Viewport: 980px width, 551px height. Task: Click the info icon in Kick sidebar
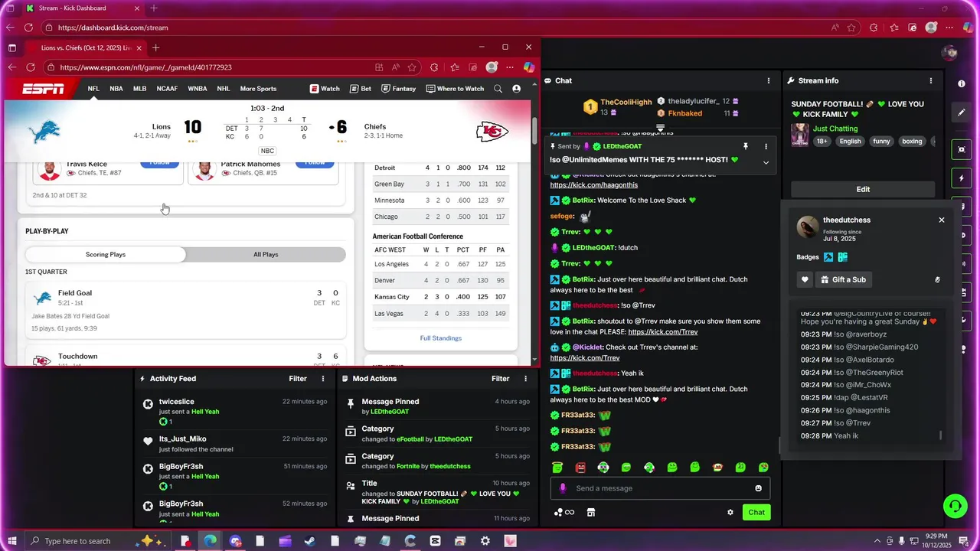click(962, 83)
